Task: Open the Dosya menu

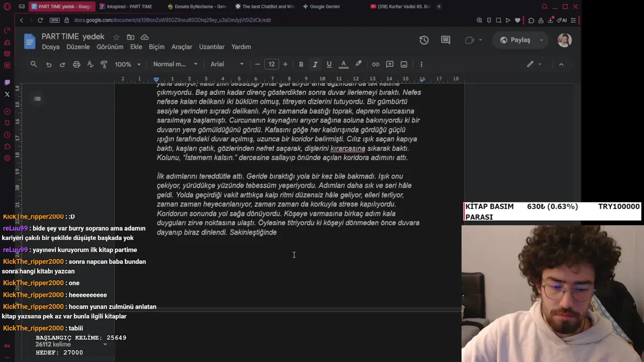Action: (51, 47)
